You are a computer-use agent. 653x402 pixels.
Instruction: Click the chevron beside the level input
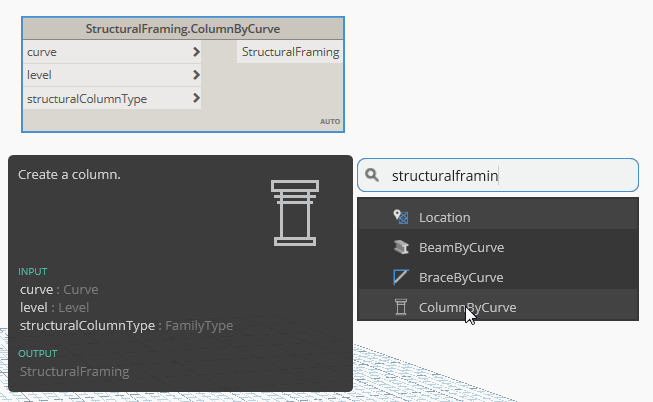(196, 74)
